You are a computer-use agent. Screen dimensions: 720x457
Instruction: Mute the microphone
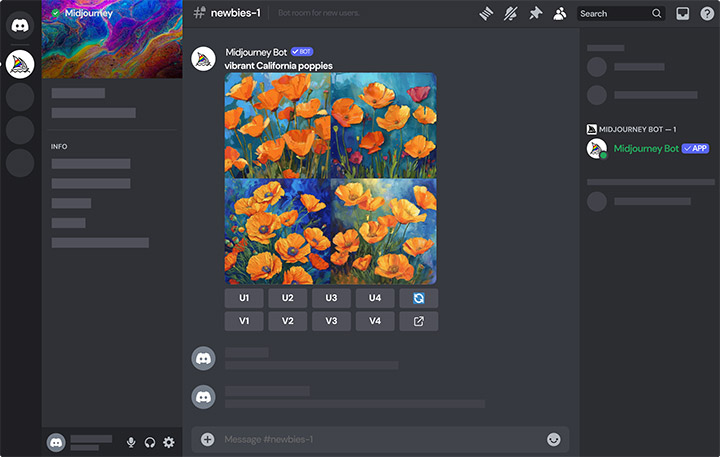(130, 442)
